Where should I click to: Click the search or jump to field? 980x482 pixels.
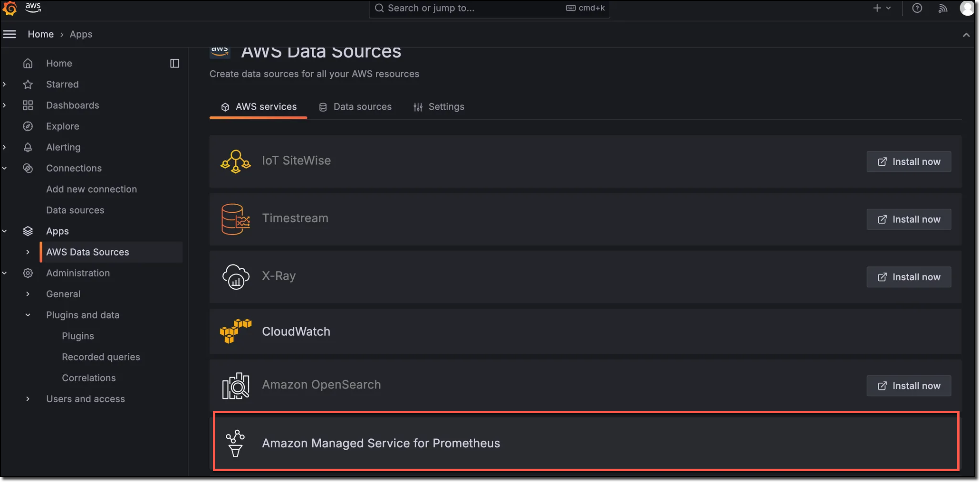[475, 8]
